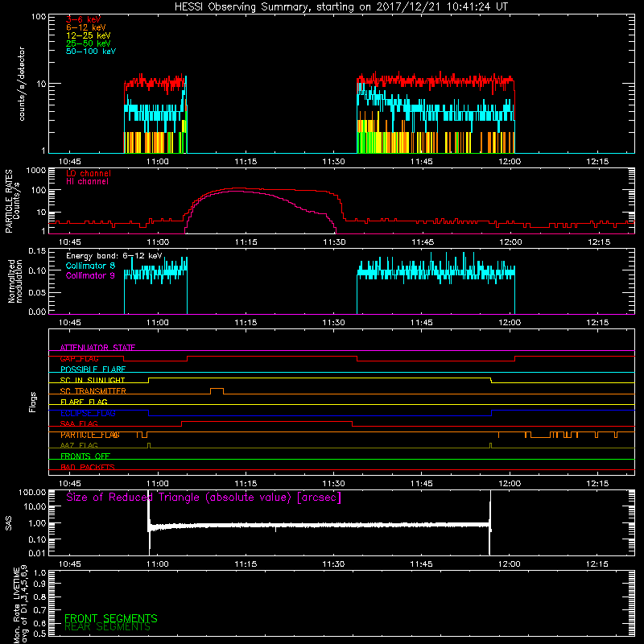Select the 6-12 keV legend label
Screen dimensions: 644x644
coord(86,27)
